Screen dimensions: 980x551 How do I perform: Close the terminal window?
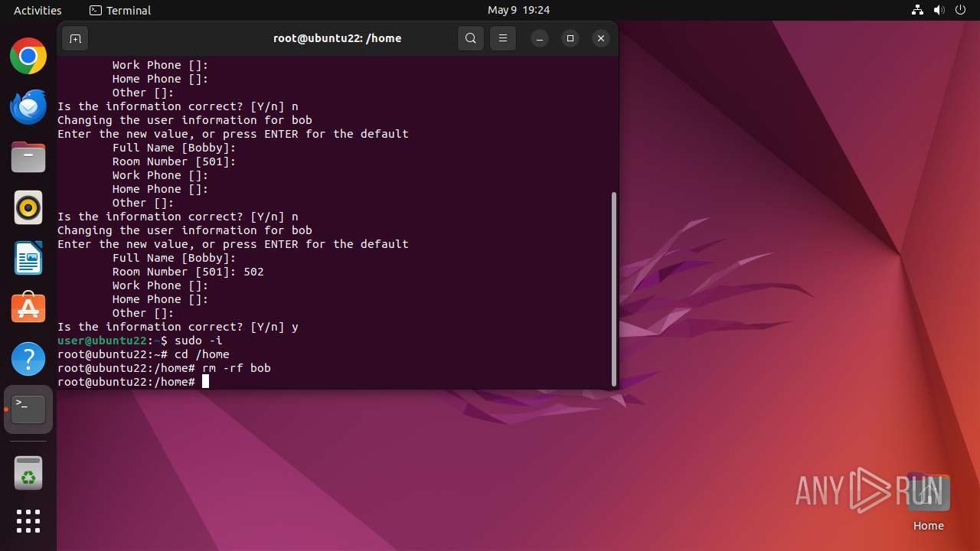601,38
